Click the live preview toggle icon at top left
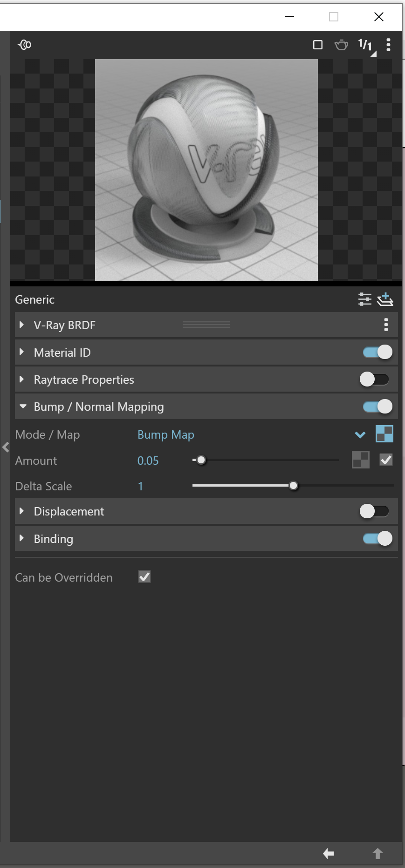 click(25, 45)
